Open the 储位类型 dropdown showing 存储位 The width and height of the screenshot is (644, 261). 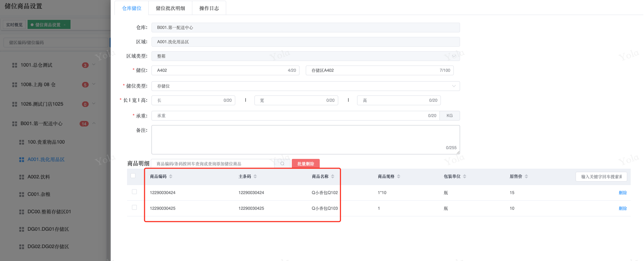305,86
